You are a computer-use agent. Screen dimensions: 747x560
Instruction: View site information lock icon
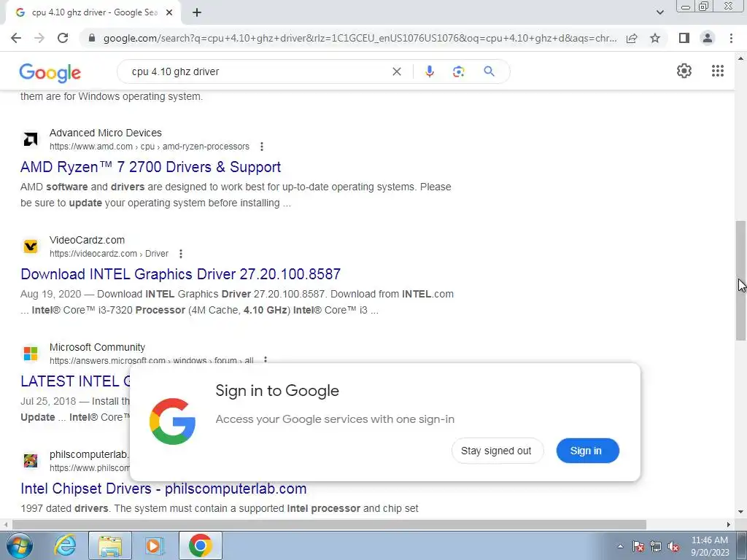click(x=92, y=38)
